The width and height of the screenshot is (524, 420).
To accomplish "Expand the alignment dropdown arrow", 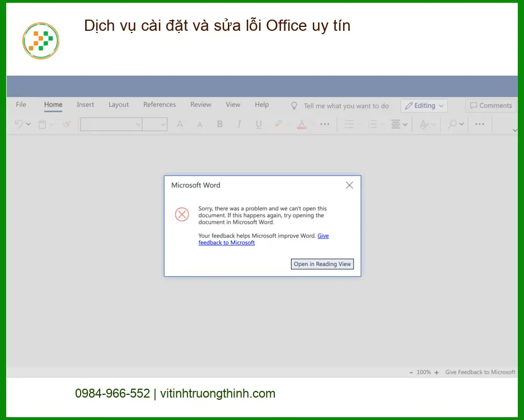I will point(405,124).
